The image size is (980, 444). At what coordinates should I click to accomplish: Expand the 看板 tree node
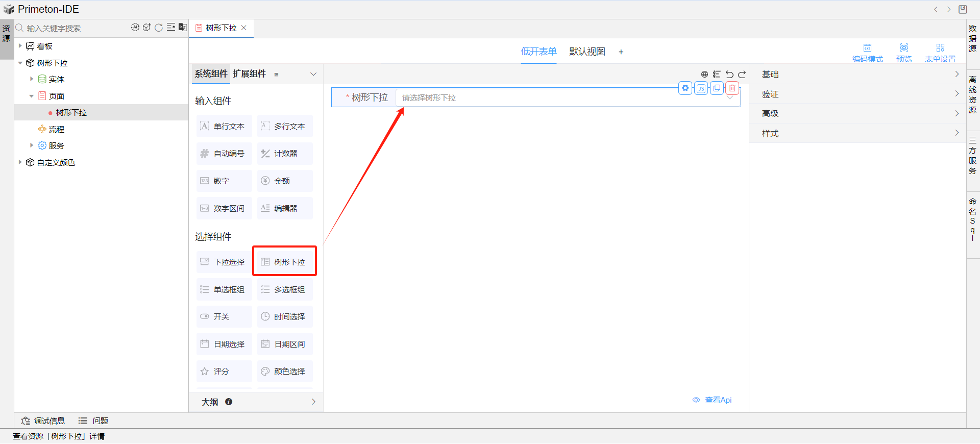[20, 46]
